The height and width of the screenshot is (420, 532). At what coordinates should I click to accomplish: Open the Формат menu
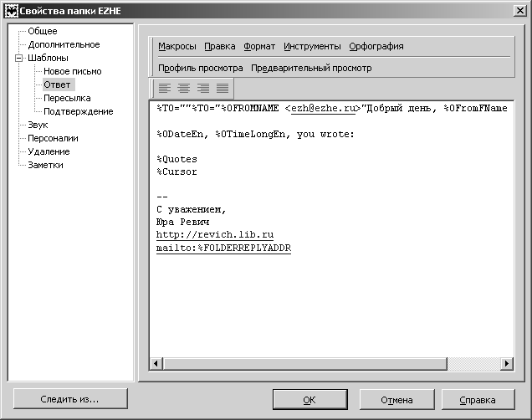click(x=259, y=46)
